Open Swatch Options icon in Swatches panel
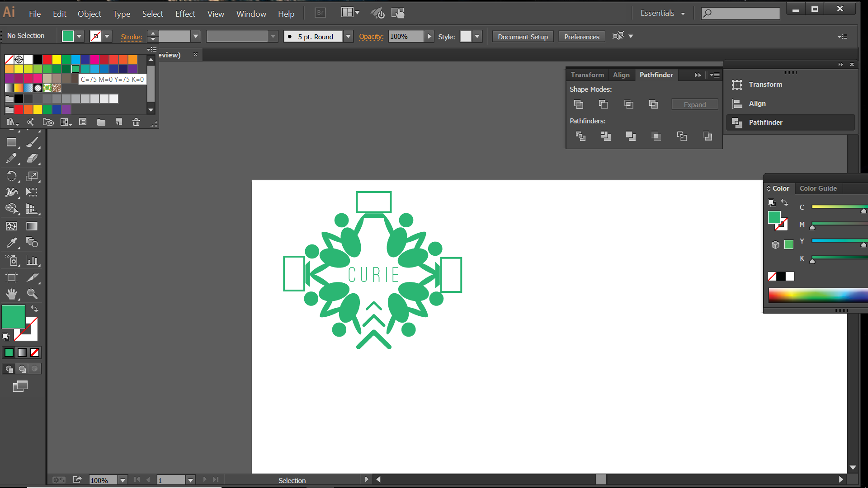This screenshot has width=868, height=488. click(x=83, y=122)
